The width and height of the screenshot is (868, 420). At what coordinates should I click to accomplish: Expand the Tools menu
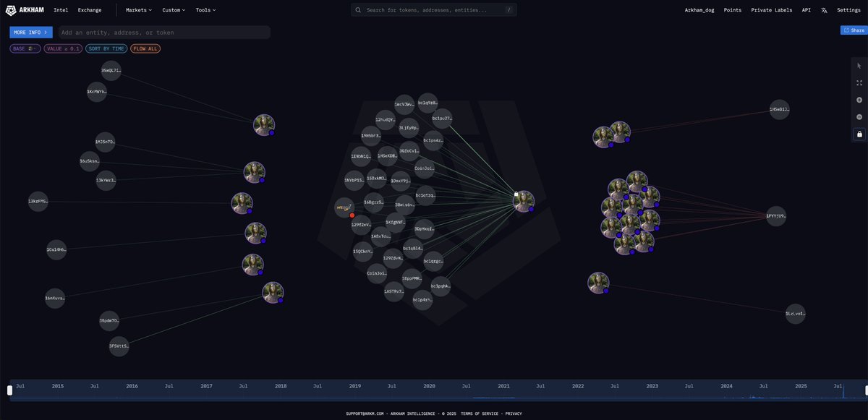205,10
